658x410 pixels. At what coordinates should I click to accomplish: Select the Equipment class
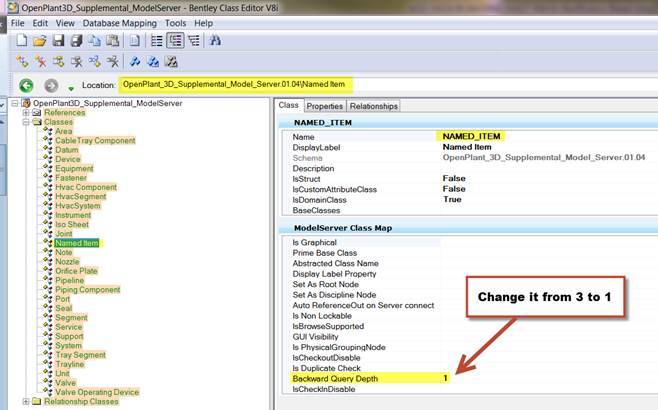point(74,168)
